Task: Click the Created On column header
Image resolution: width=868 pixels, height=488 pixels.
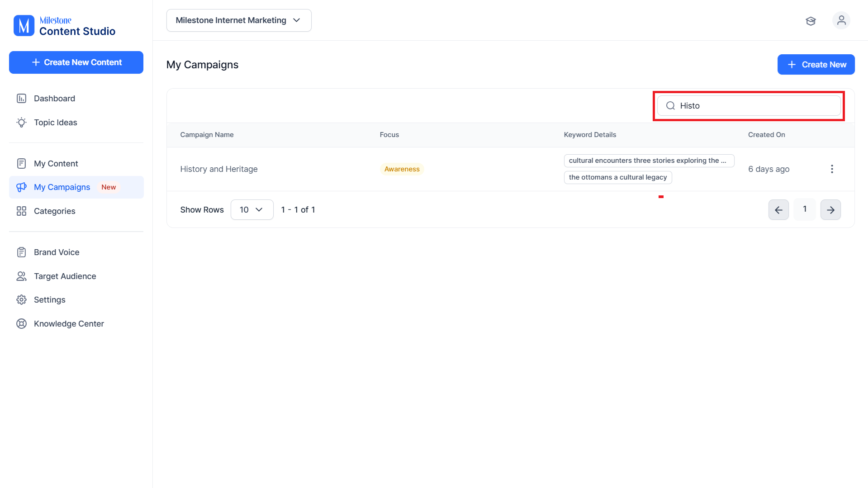Action: pos(767,135)
